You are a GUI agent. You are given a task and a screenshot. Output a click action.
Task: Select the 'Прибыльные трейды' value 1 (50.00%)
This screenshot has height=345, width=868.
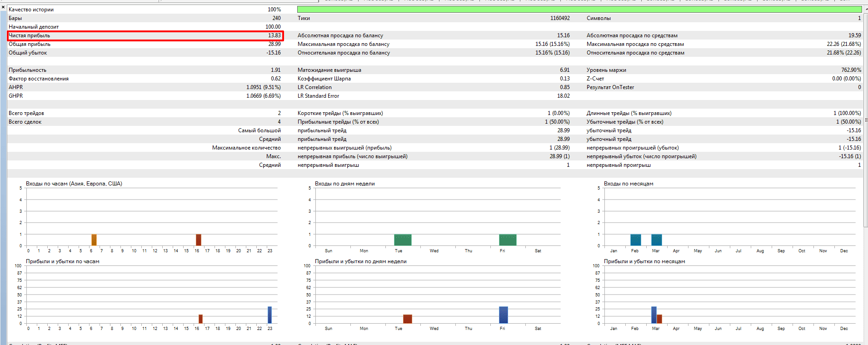[557, 122]
